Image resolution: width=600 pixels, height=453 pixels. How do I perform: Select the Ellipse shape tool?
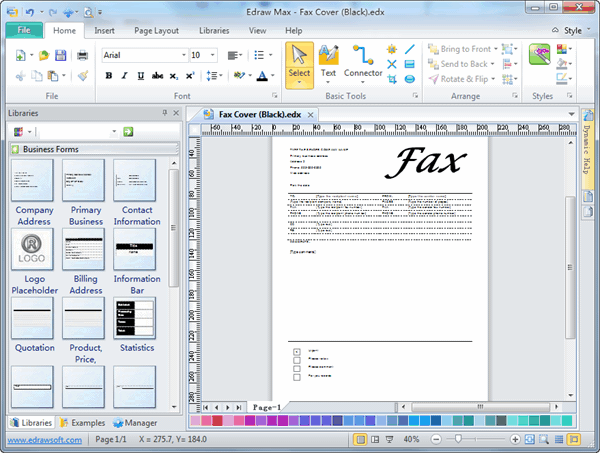coord(409,79)
